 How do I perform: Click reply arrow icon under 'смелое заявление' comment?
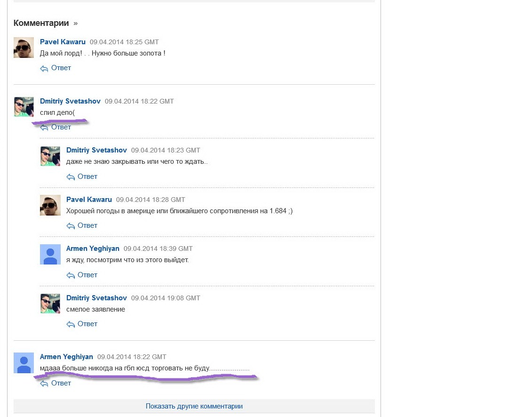(x=71, y=325)
